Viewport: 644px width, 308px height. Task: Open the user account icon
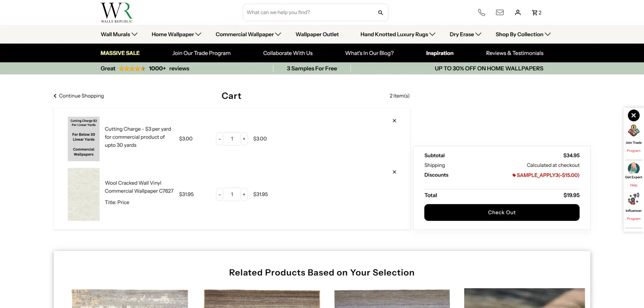click(518, 12)
